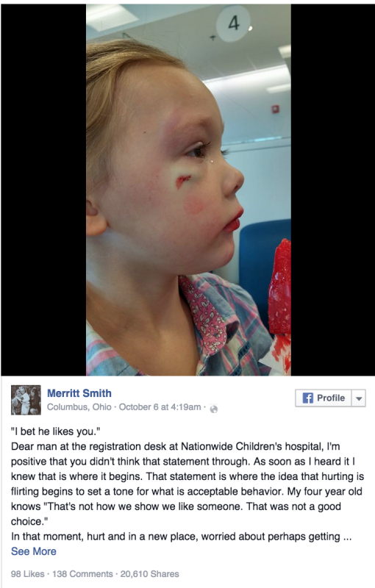Screen dimensions: 375x588
Task: Show the 20,610 Shares list
Action: [149, 574]
